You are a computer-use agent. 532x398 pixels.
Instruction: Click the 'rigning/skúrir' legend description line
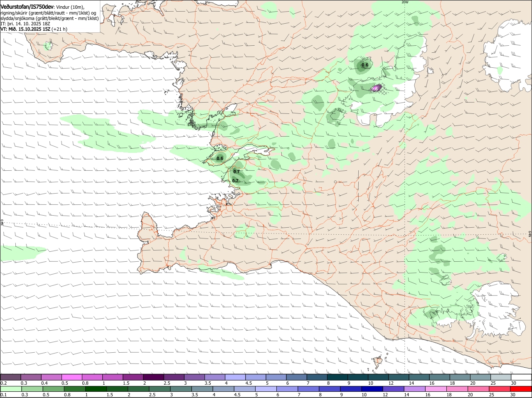click(48, 13)
